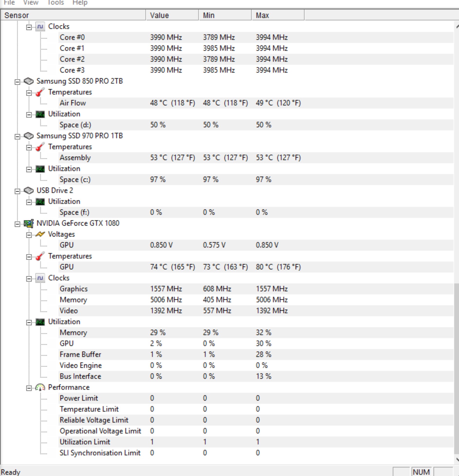459x476 pixels.
Task: Open the View menu
Action: 31,3
